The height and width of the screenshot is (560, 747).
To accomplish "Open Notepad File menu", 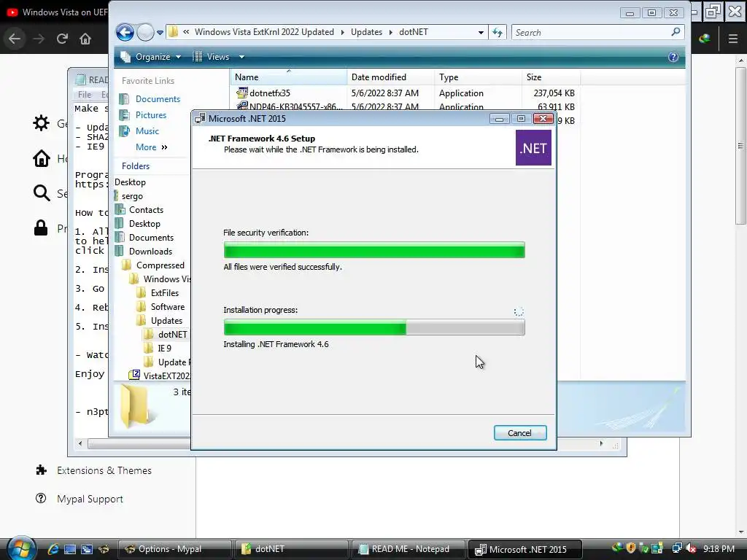I will click(85, 94).
